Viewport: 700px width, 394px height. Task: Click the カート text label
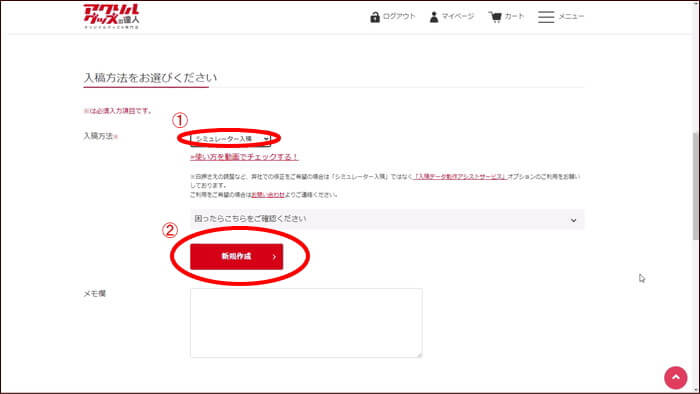coord(514,16)
